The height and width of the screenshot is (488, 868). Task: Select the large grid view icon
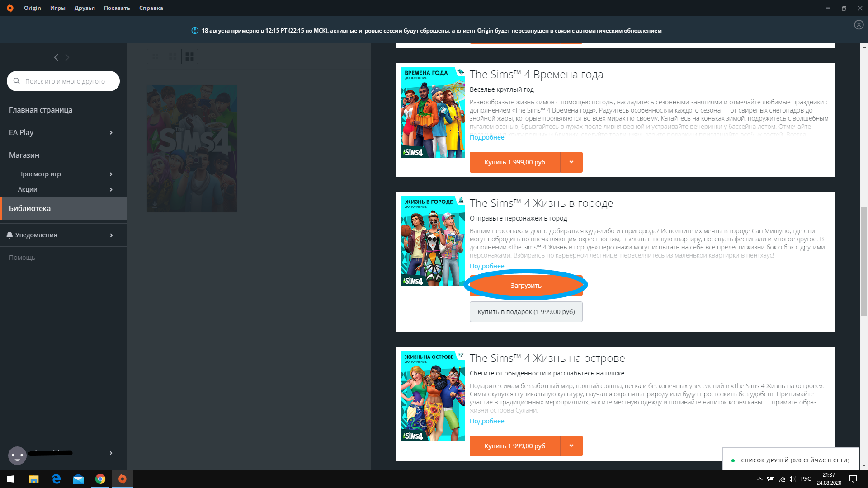tap(190, 56)
